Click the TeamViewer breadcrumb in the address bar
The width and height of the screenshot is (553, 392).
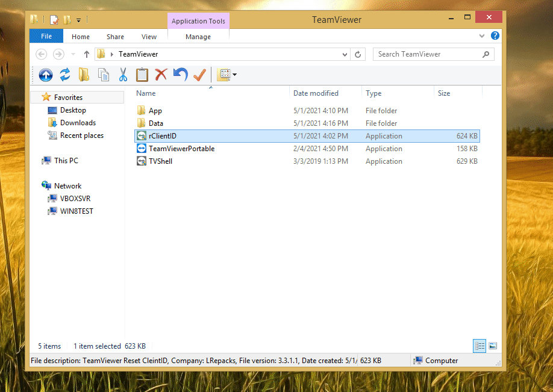tap(138, 54)
